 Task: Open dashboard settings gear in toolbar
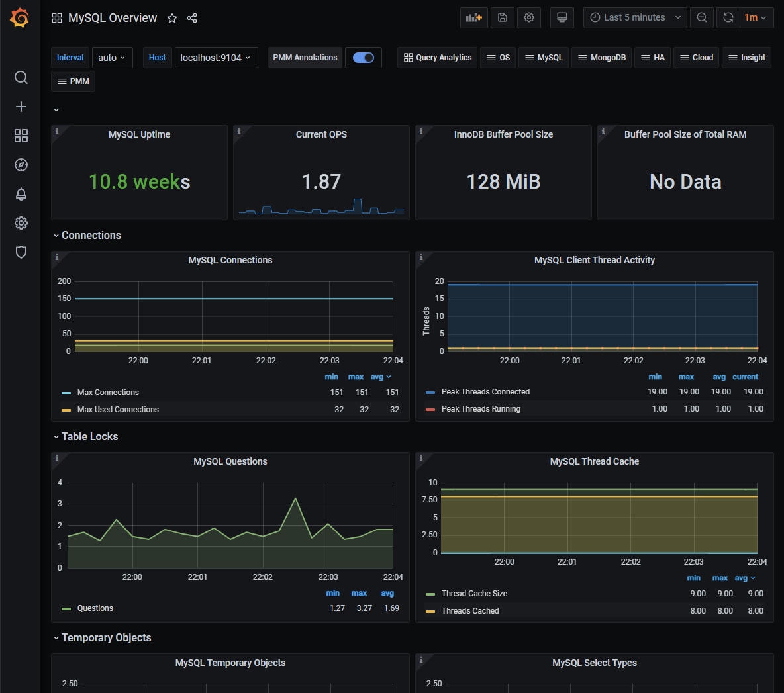(528, 17)
